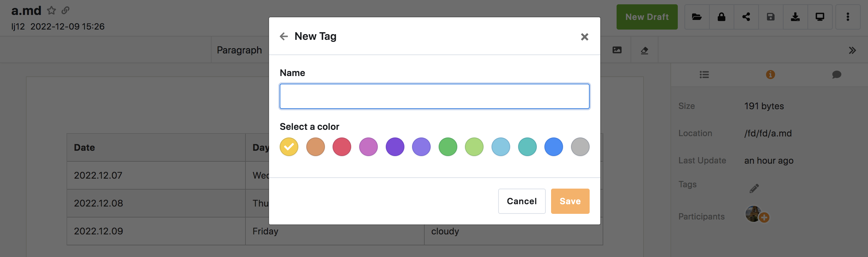Image resolution: width=868 pixels, height=257 pixels.
Task: Click the cloudy table cell
Action: point(513,231)
